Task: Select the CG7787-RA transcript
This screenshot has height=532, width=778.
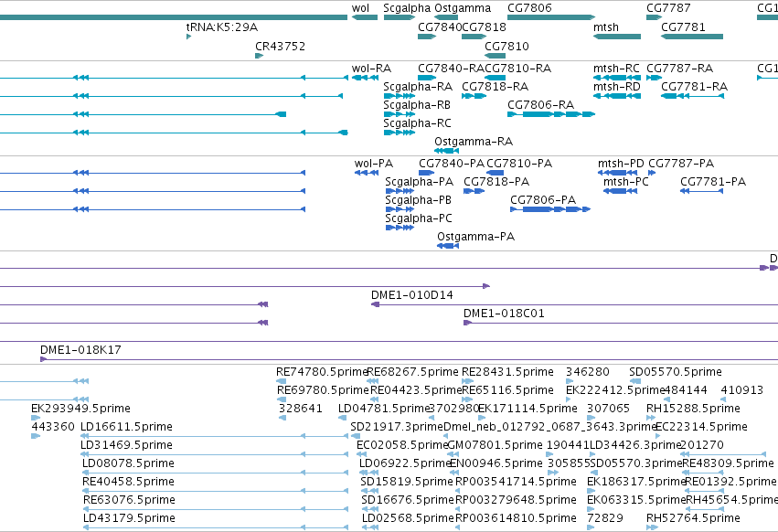Action: point(654,78)
